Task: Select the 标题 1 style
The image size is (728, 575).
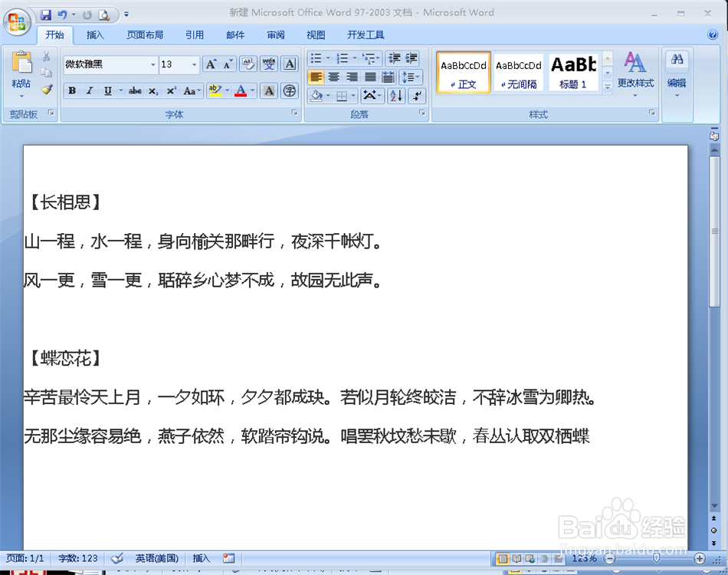Action: tap(573, 71)
